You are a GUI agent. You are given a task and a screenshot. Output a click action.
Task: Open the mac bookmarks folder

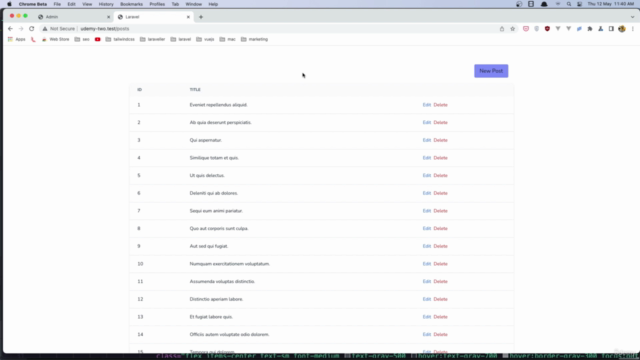point(227,39)
